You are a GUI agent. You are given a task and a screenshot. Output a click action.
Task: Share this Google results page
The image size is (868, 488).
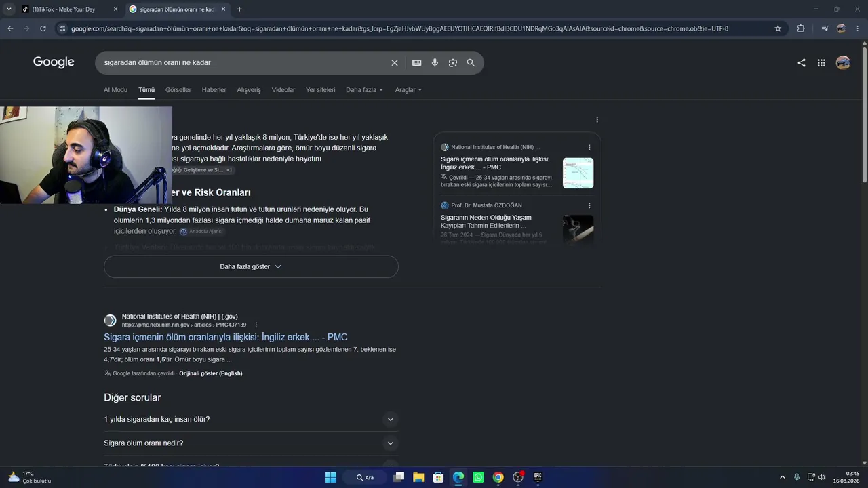point(802,62)
